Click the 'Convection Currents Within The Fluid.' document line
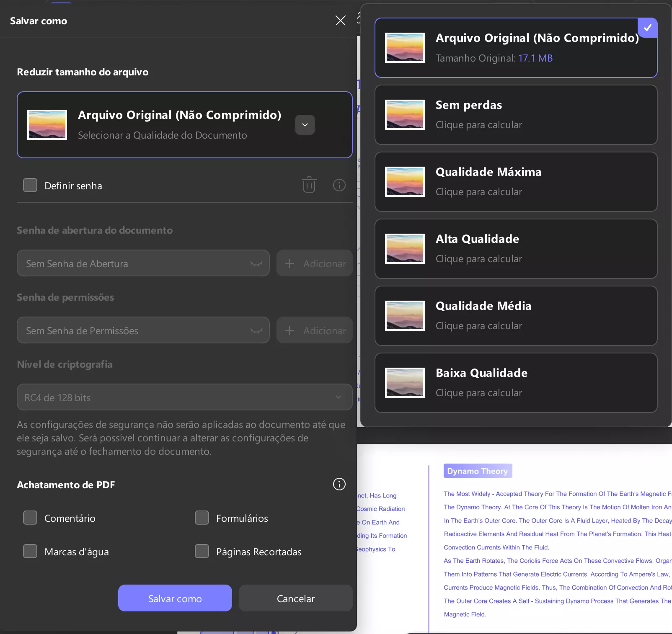This screenshot has width=672, height=634. pos(496,547)
